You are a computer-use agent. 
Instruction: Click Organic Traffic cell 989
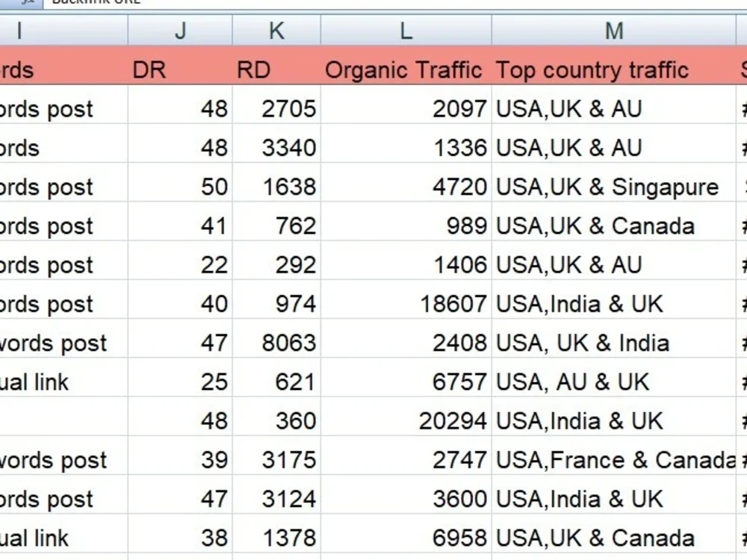(x=406, y=223)
